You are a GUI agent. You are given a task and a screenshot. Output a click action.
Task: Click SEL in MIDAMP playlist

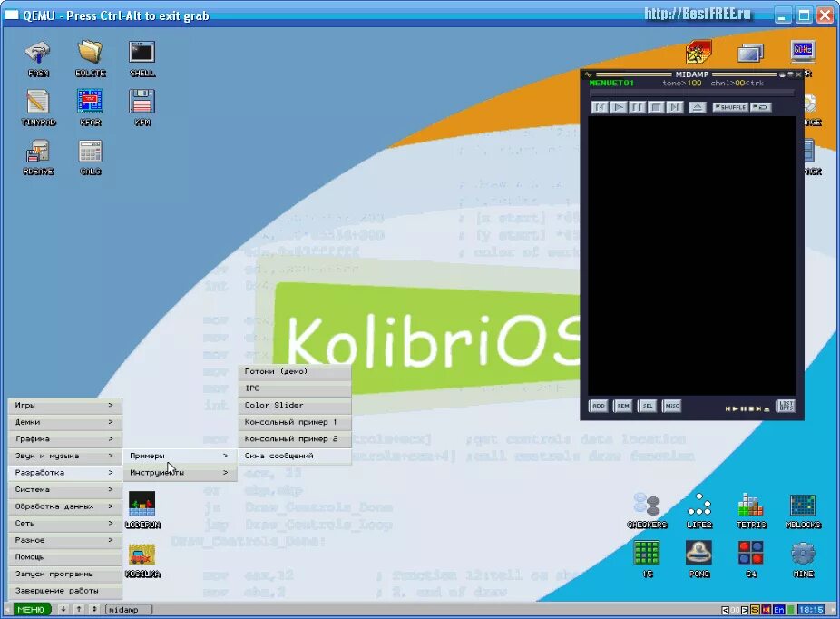click(x=647, y=406)
